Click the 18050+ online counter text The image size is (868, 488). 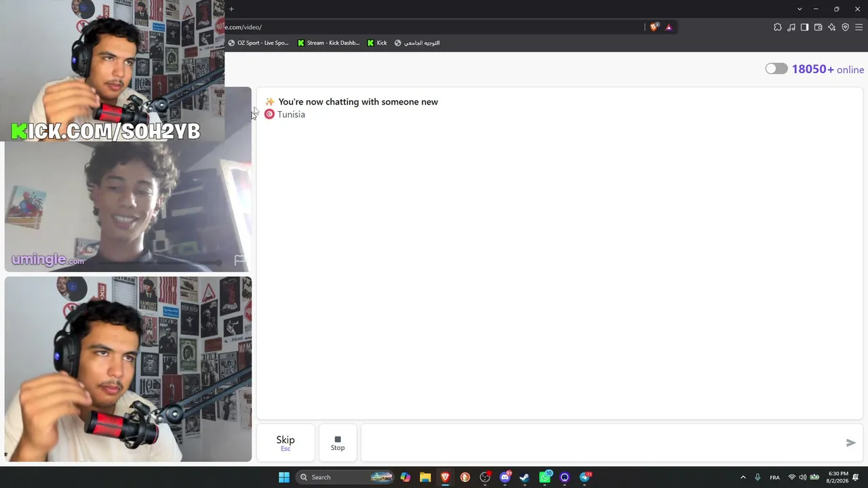[x=828, y=69]
